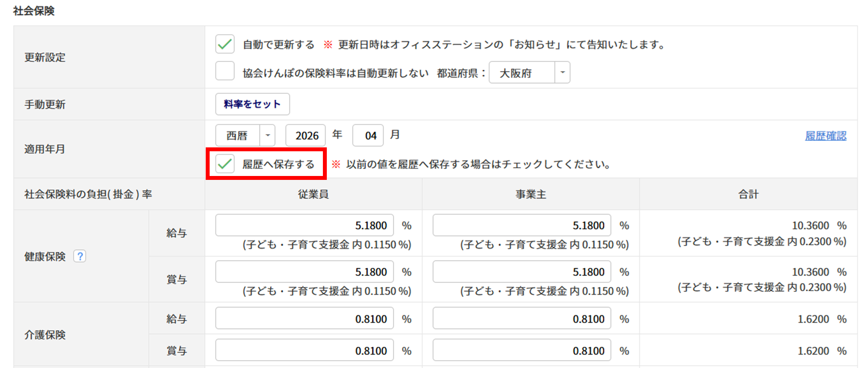Click the 料率をセット button
Image resolution: width=868 pixels, height=368 pixels.
pos(253,104)
